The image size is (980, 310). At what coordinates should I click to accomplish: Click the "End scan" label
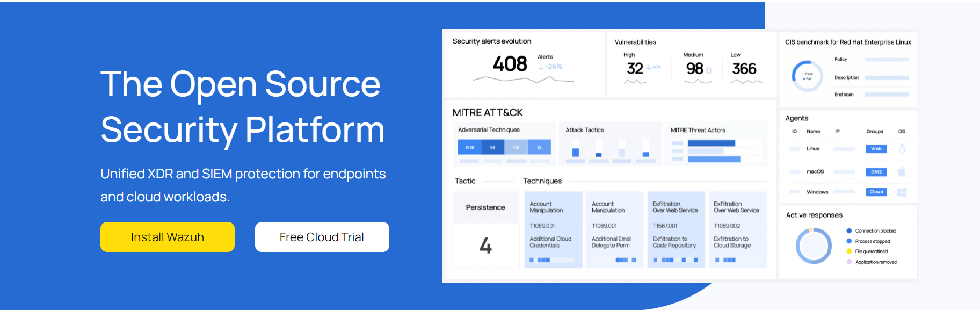click(x=844, y=95)
